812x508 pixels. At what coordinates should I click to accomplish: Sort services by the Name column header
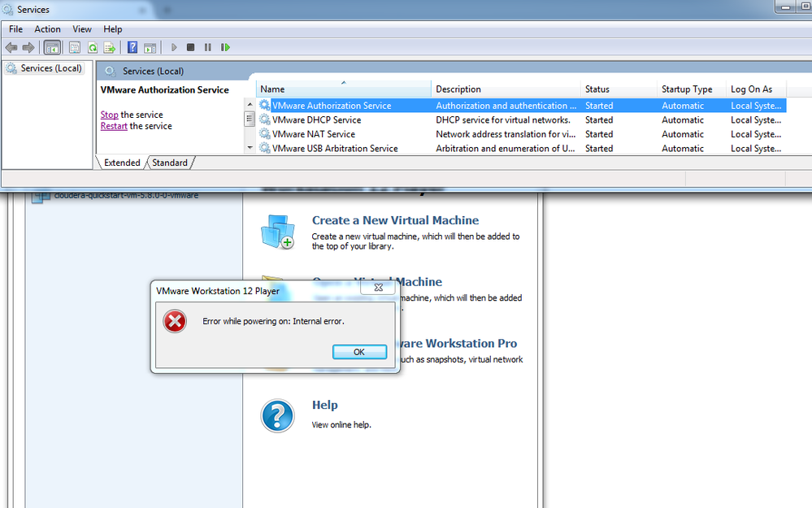click(x=343, y=89)
